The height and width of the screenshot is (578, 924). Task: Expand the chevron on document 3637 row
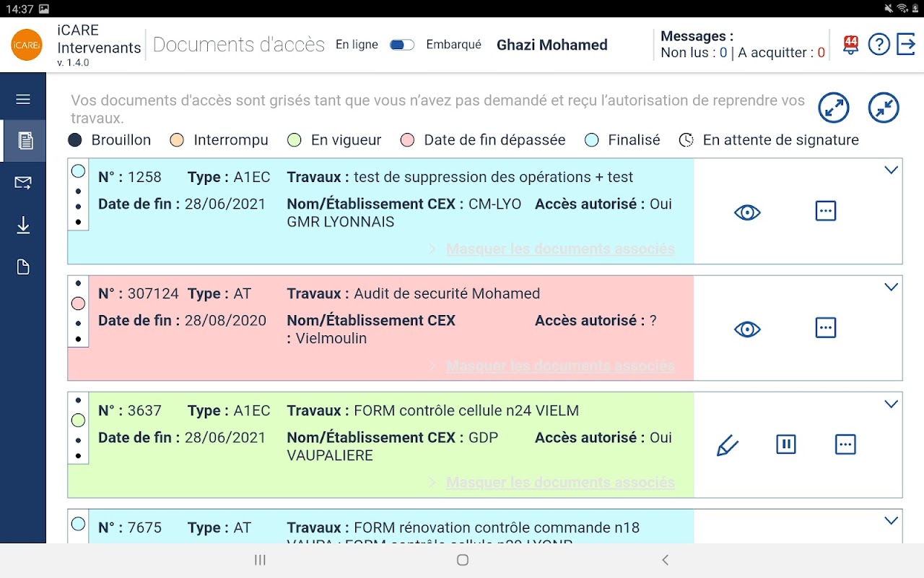click(x=892, y=405)
